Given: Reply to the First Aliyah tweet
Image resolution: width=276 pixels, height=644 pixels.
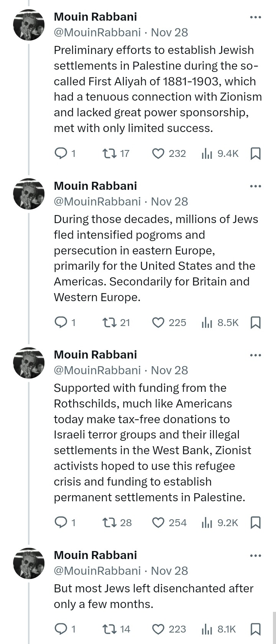Looking at the screenshot, I should pos(61,153).
